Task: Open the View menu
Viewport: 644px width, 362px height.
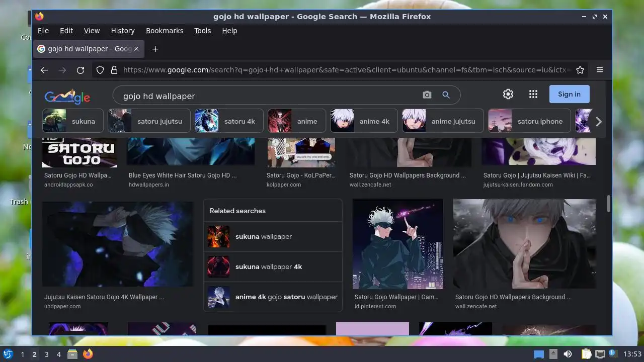Action: pyautogui.click(x=92, y=31)
